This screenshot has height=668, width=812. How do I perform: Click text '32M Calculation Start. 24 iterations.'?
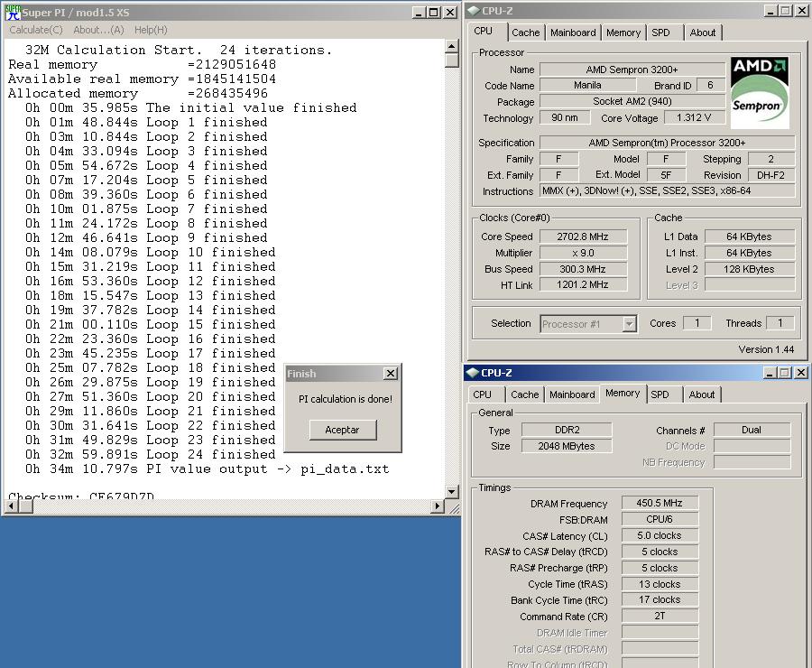(x=178, y=51)
